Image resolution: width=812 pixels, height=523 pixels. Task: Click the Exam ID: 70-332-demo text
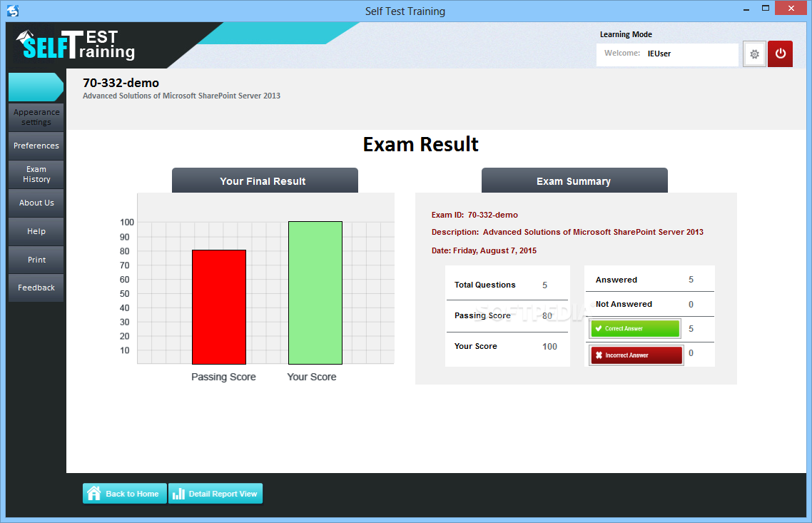tap(474, 215)
